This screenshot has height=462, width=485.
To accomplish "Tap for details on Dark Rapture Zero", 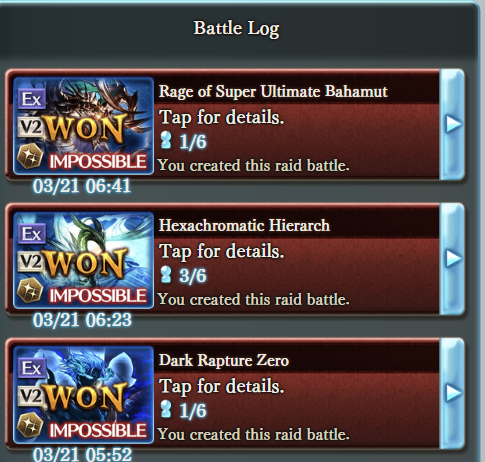I will (x=221, y=387).
